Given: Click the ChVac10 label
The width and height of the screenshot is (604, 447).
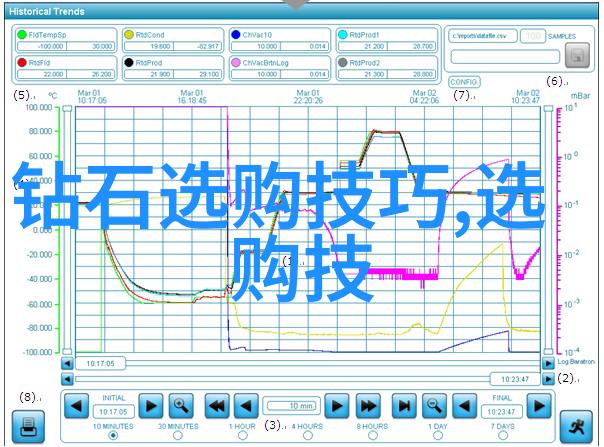Looking at the screenshot, I should [257, 35].
